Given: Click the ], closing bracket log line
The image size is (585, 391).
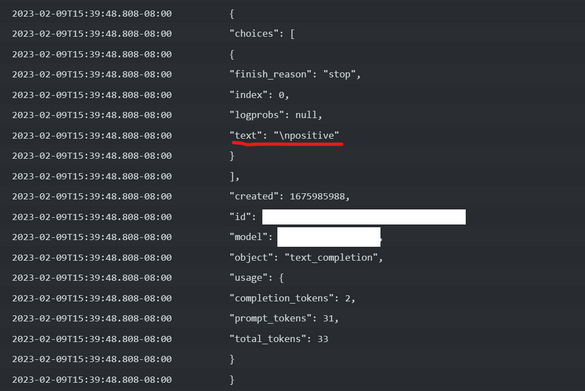Looking at the screenshot, I should (x=234, y=176).
